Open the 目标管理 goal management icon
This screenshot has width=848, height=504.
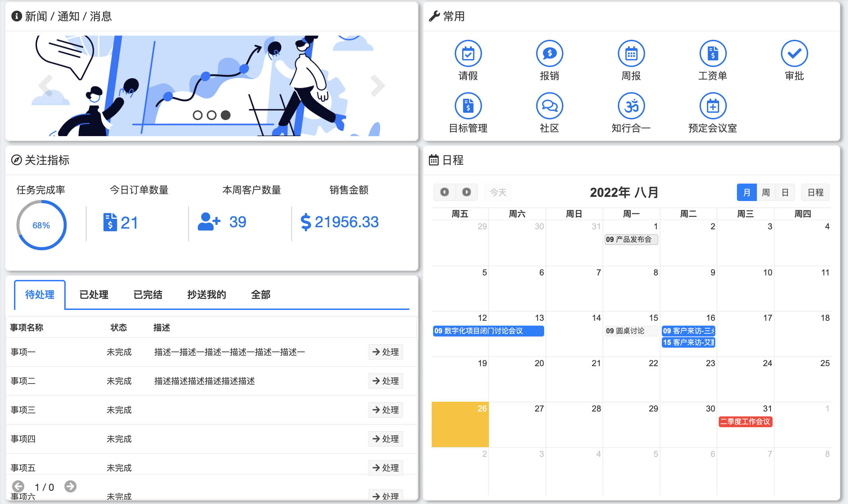point(468,106)
